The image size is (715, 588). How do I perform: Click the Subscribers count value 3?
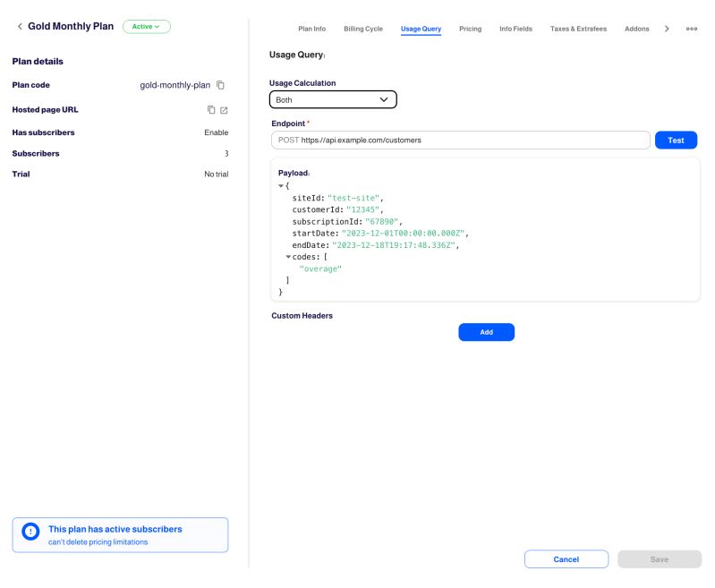(226, 153)
